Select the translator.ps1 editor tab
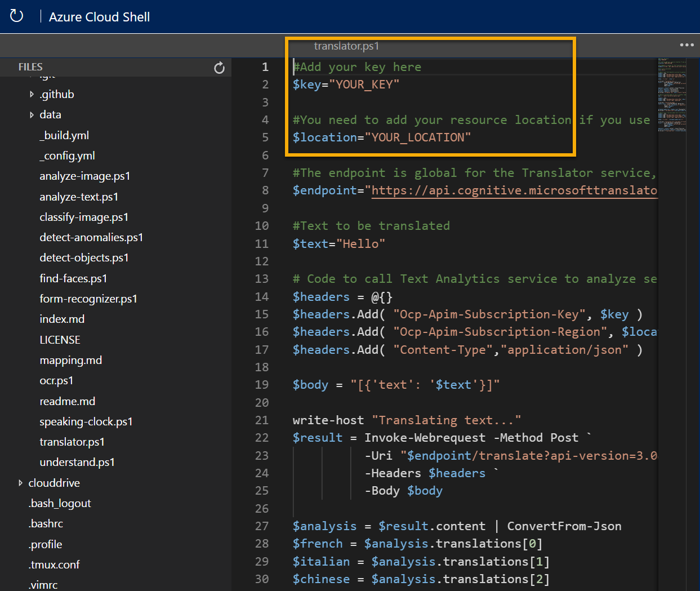 (346, 46)
